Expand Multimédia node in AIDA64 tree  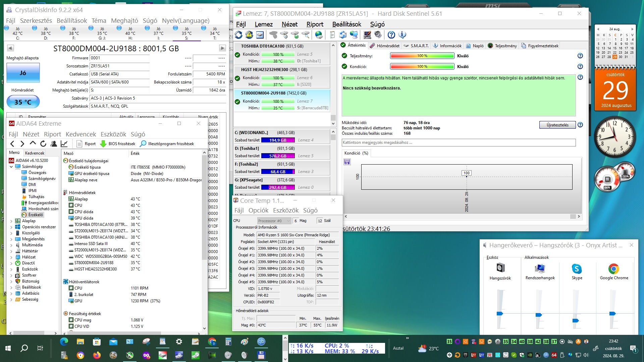(x=11, y=245)
